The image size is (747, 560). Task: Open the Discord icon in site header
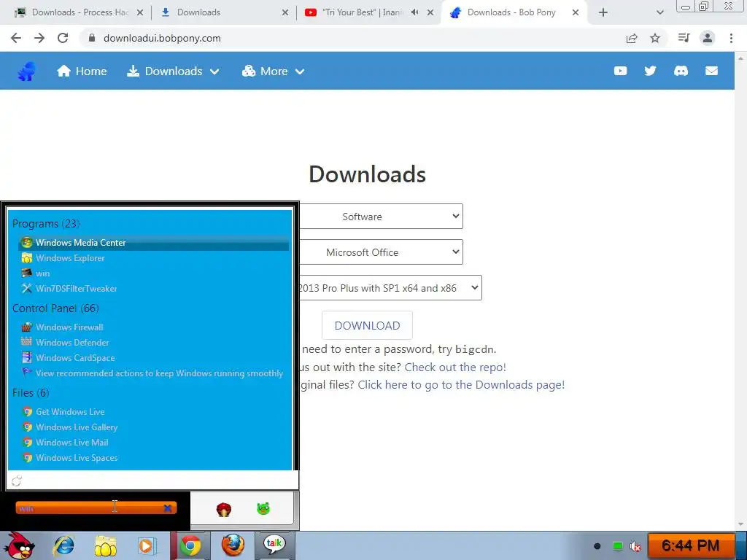[681, 71]
